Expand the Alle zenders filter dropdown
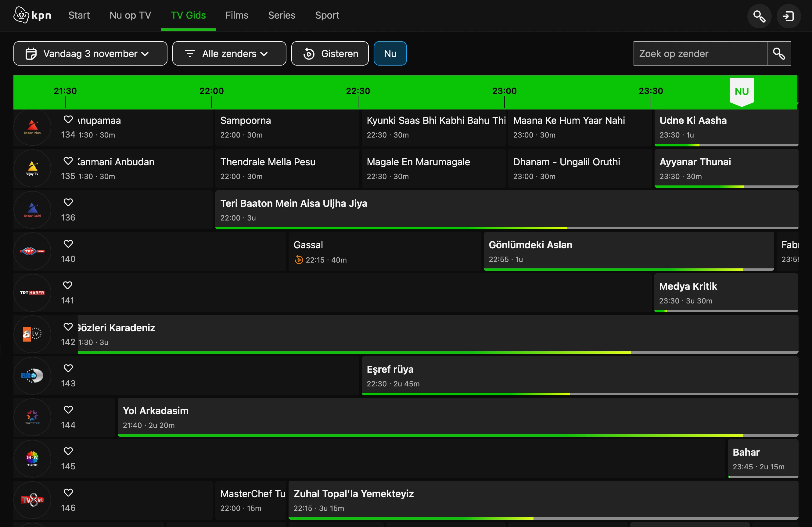 229,54
